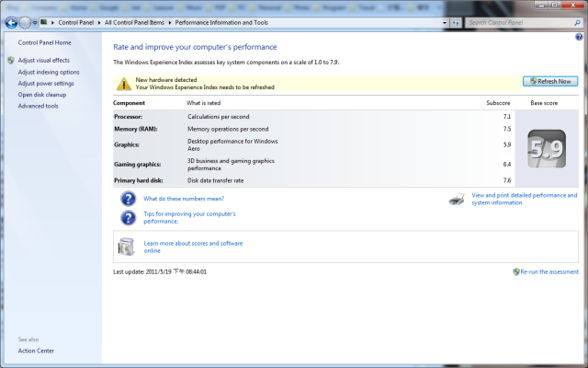This screenshot has height=368, width=588.
Task: Open Adjust indexing options
Action: (49, 72)
